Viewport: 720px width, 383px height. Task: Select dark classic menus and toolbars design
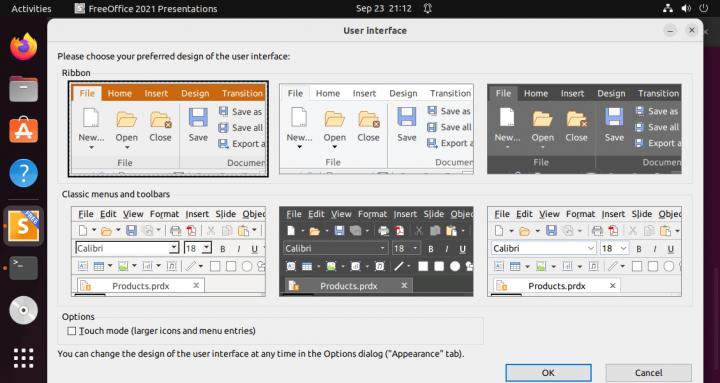tap(376, 251)
